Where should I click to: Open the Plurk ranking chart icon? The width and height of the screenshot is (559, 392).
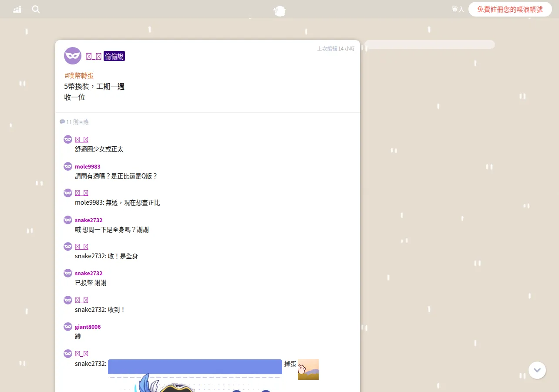tap(17, 9)
